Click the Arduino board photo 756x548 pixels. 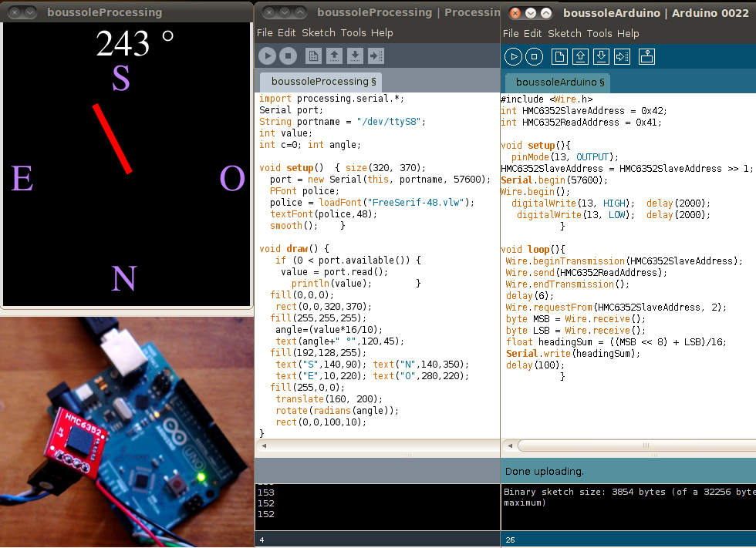(127, 432)
